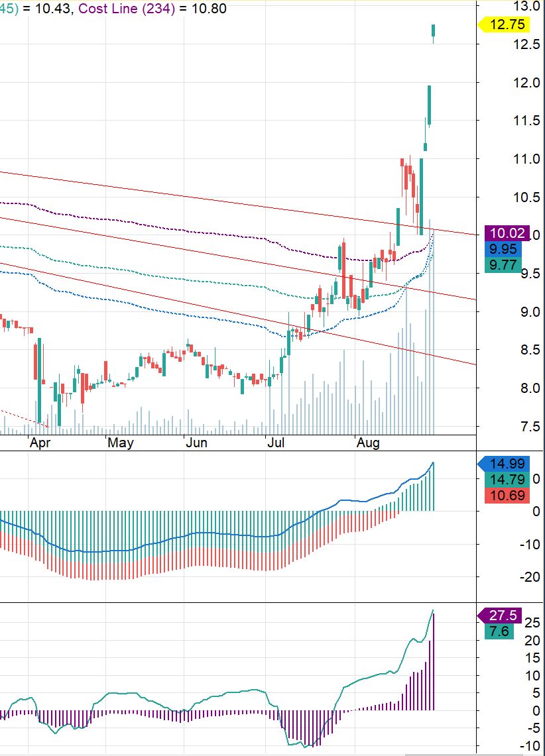Image resolution: width=545 pixels, height=756 pixels.
Task: Select the green 7.6 indicator value tag
Action: [x=499, y=631]
